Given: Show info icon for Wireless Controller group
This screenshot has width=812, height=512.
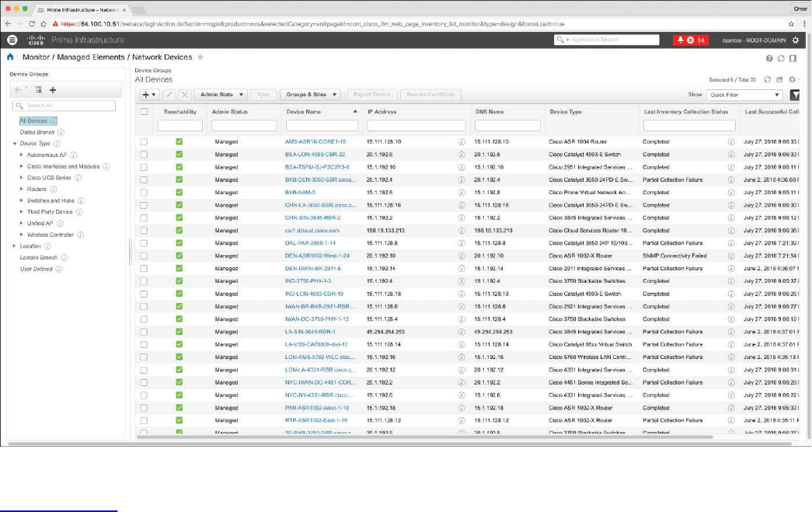Looking at the screenshot, I should click(x=80, y=235).
